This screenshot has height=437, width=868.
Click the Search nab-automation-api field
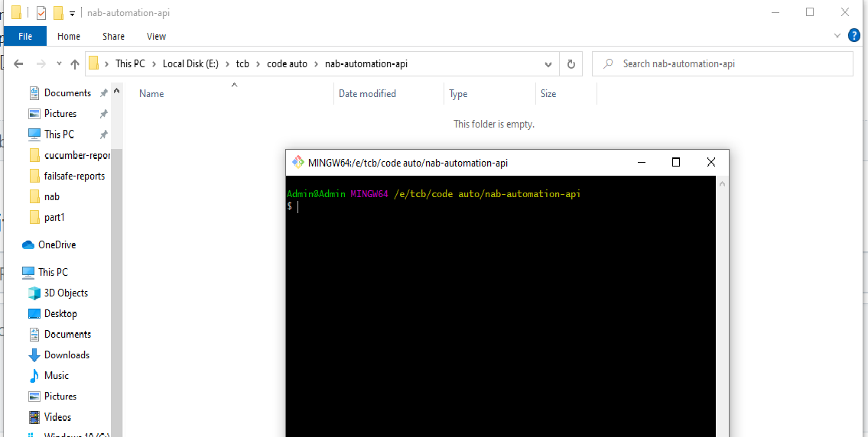(723, 64)
